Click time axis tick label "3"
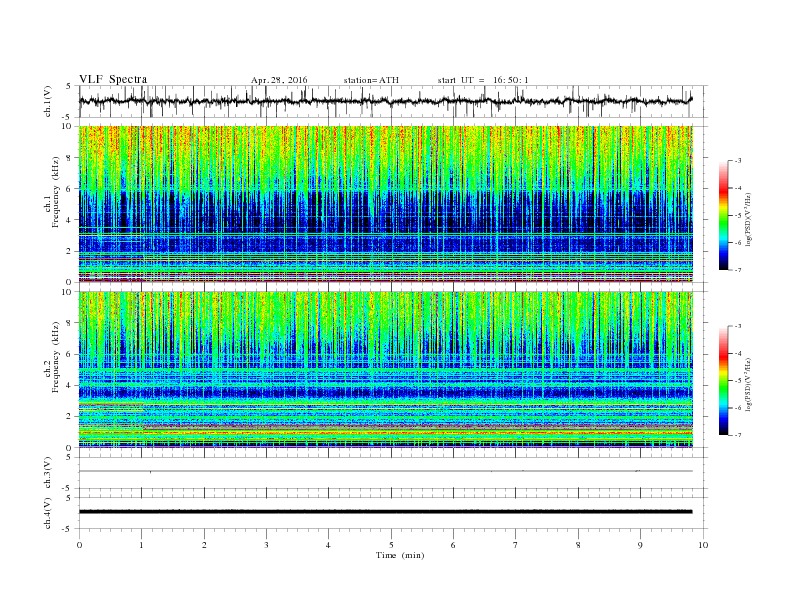The height and width of the screenshot is (612, 792). [266, 545]
